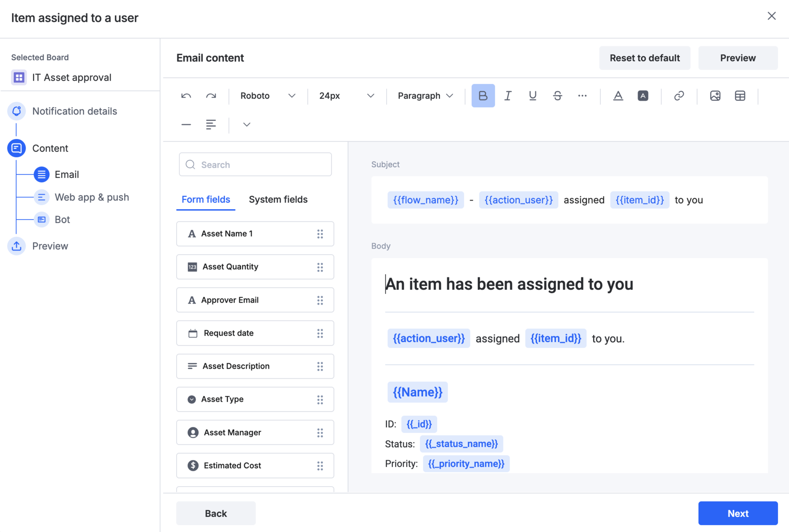Click the Reset to default button
Screen dimensions: 789x532
coord(644,58)
